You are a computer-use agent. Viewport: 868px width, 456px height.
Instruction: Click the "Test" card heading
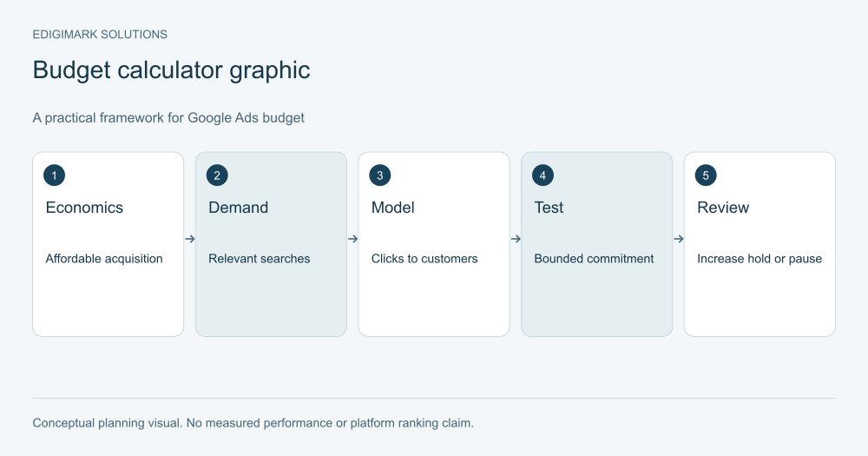pyautogui.click(x=549, y=208)
